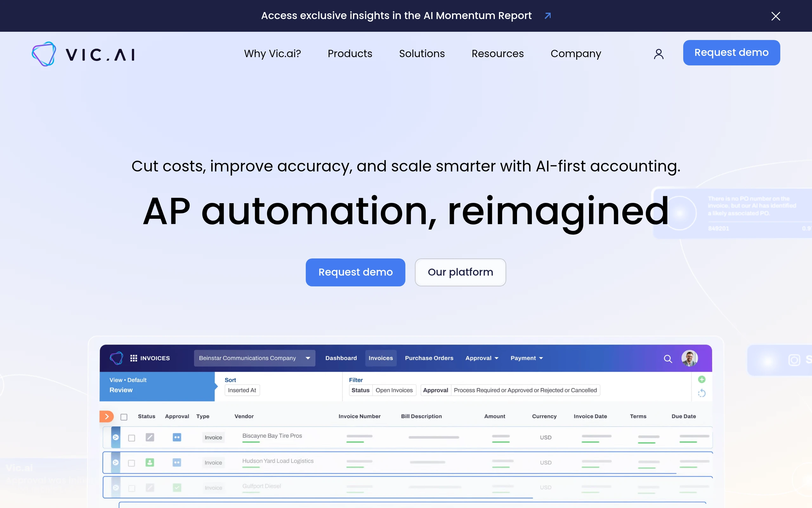
Task: Click the Terms column header
Action: click(638, 416)
